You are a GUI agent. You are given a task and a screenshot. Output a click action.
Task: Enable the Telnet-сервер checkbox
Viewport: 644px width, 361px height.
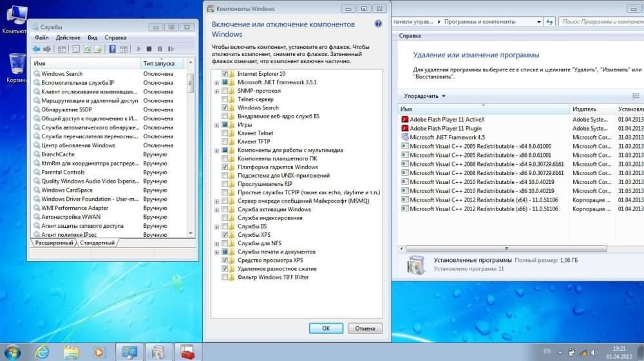click(225, 100)
